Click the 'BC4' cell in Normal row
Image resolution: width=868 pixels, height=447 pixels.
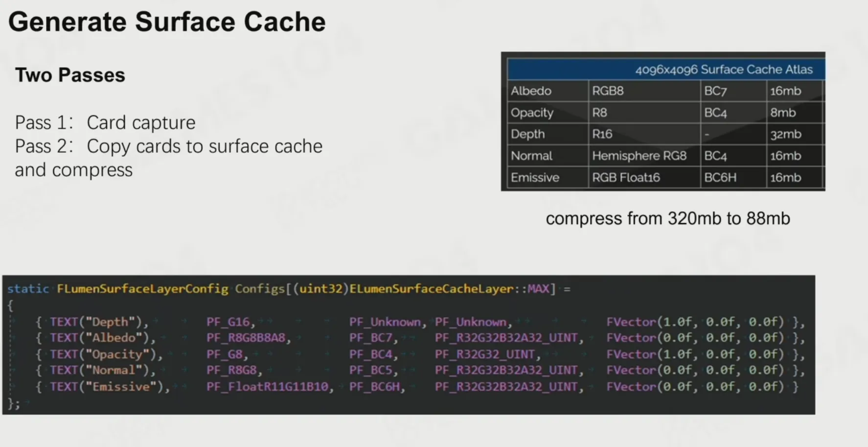733,156
